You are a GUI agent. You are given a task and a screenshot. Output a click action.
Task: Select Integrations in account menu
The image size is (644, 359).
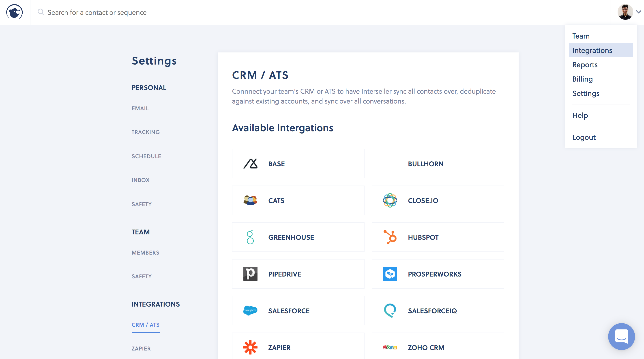[601, 50]
